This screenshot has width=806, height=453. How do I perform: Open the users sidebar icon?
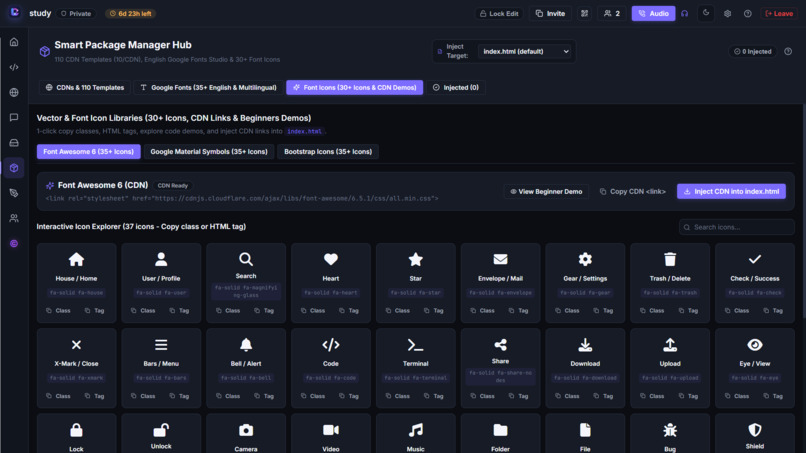14,218
